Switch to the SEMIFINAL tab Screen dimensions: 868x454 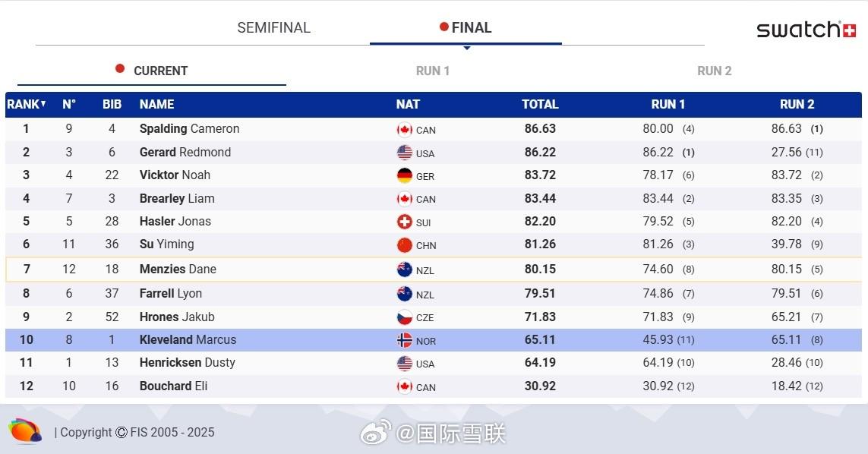tap(273, 28)
